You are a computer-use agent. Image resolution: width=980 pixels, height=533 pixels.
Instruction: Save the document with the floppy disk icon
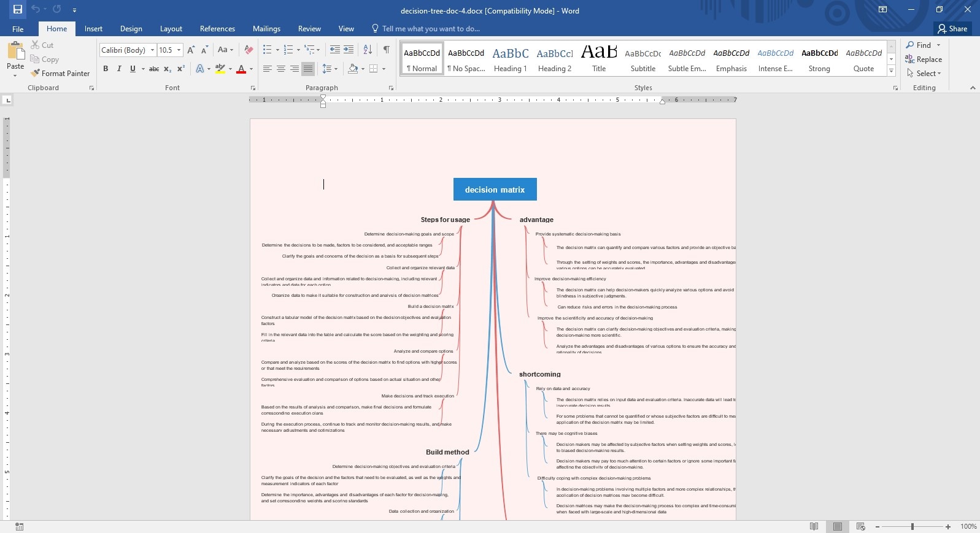tap(17, 9)
